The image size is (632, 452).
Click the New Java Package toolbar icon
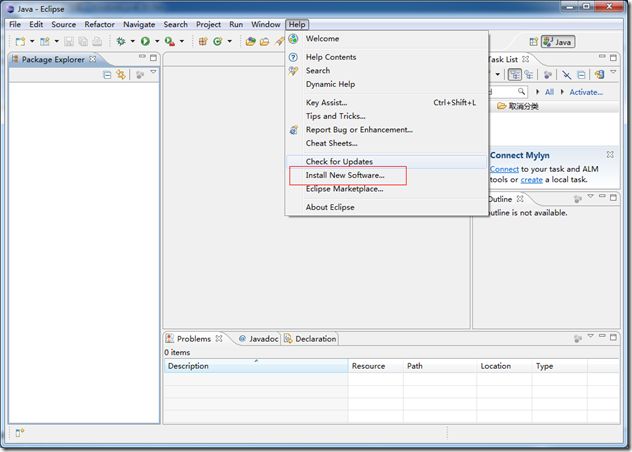click(x=203, y=41)
